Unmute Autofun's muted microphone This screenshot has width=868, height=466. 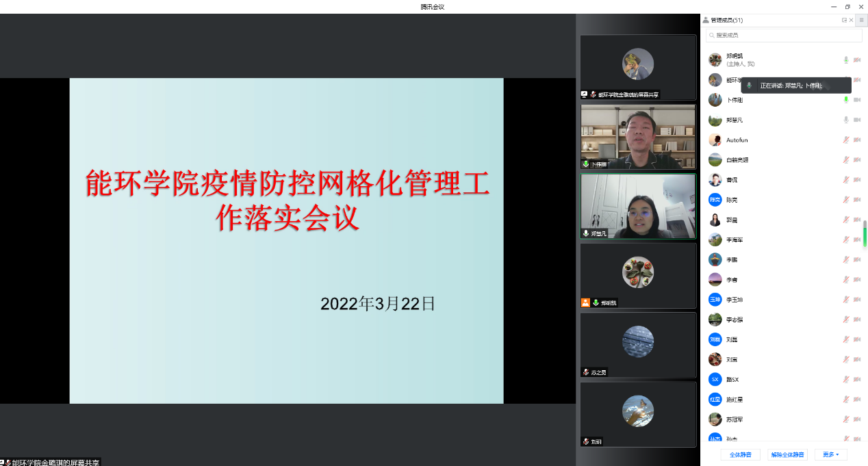(846, 140)
